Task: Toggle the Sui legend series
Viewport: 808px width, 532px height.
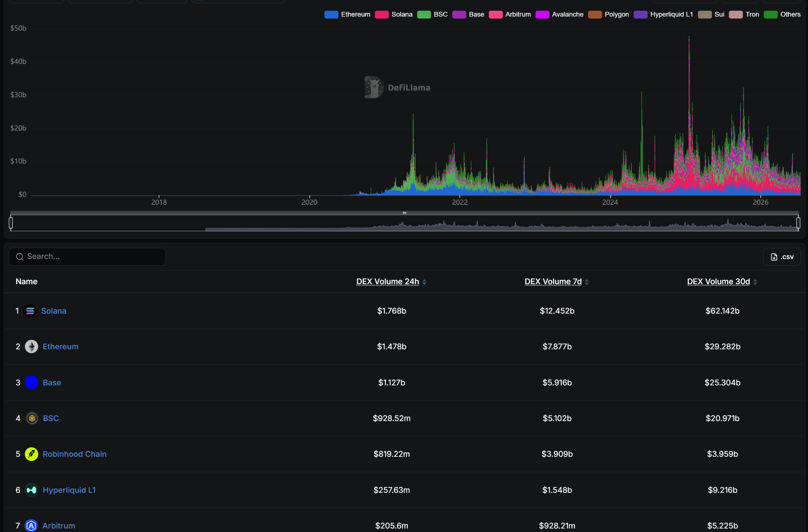Action: point(711,14)
